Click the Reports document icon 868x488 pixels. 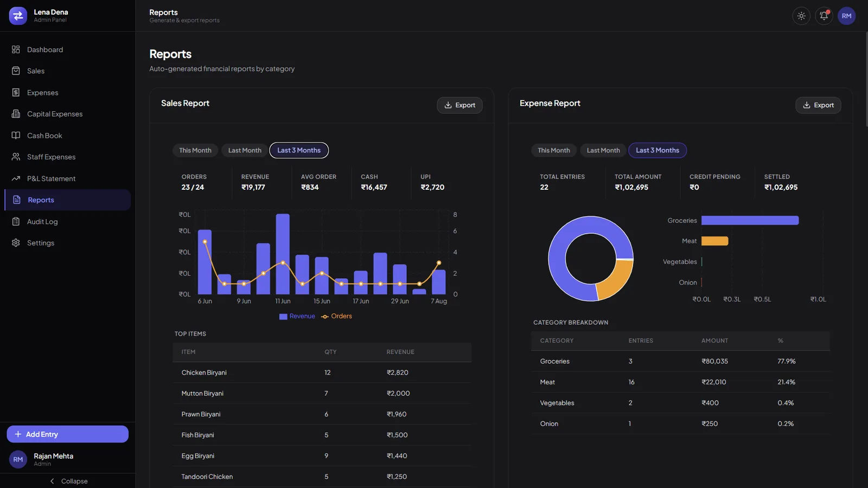pos(16,200)
